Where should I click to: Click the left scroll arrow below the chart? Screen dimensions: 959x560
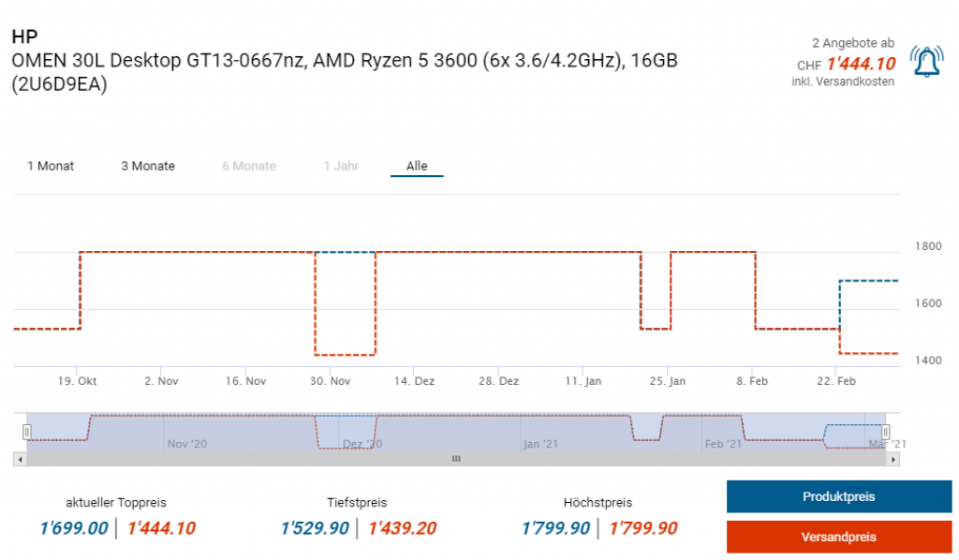pos(19,459)
